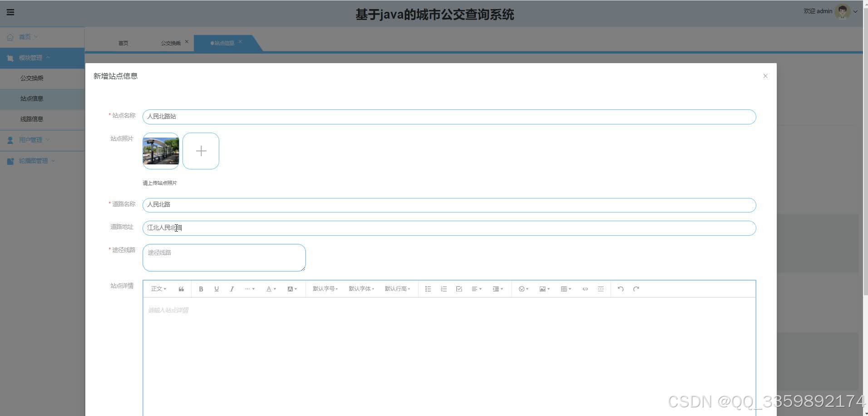Toggle the hamburger sidebar menu icon
Viewport: 868px width, 416px height.
(10, 12)
